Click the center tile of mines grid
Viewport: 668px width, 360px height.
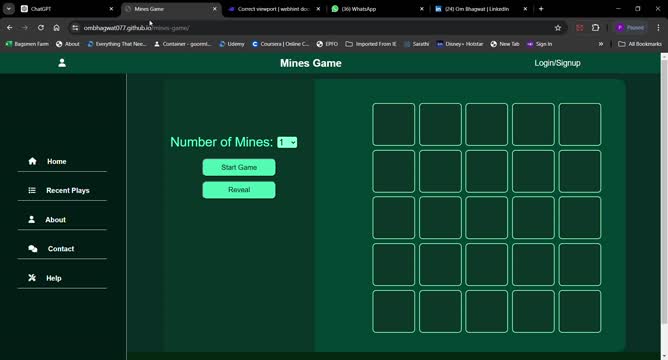487,218
